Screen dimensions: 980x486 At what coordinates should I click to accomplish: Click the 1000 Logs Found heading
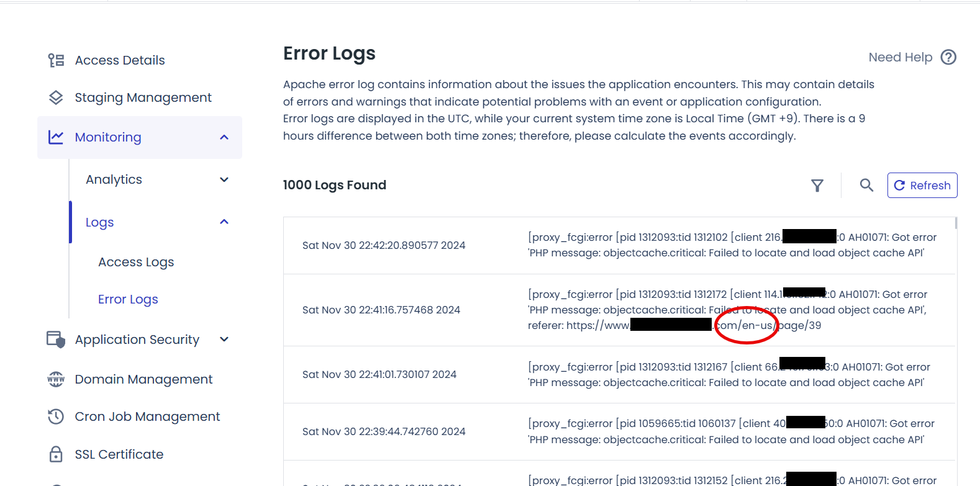pyautogui.click(x=335, y=185)
